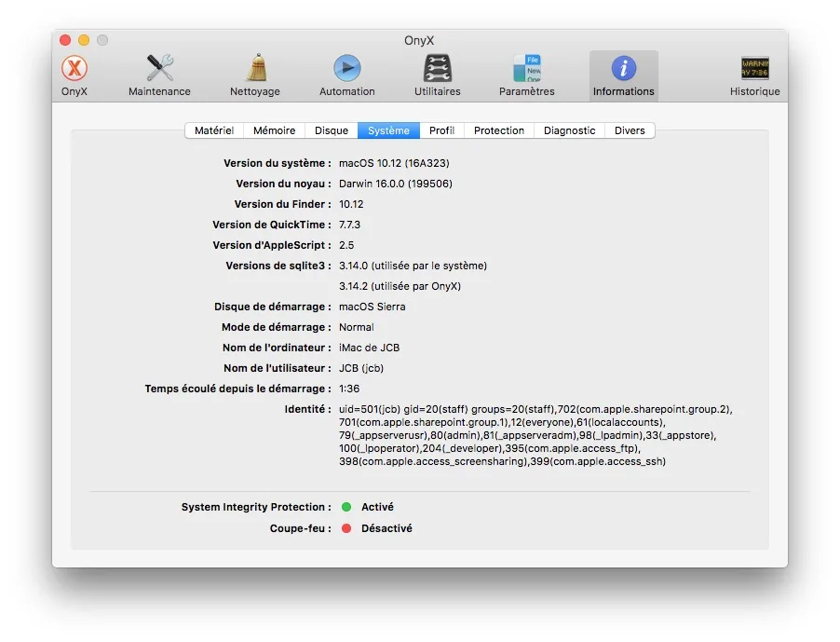Click the Version du noyau label

click(283, 184)
